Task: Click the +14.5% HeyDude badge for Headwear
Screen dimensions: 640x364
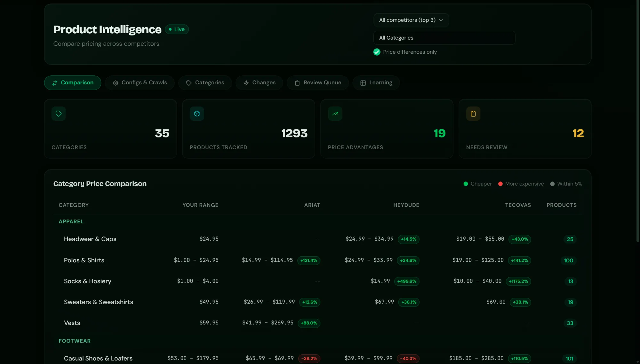Action: [x=409, y=239]
